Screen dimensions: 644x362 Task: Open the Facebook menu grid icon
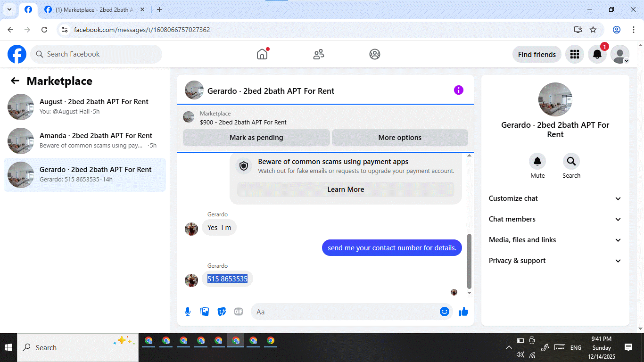[x=574, y=54]
